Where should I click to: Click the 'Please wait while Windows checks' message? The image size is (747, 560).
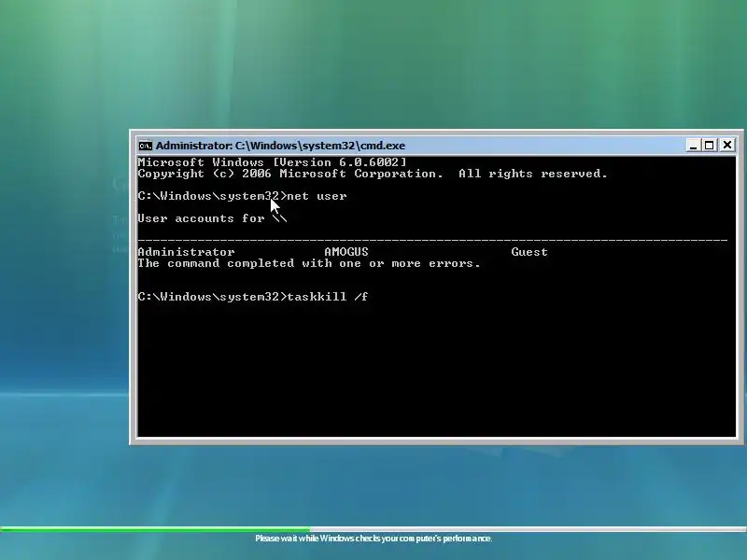[373, 539]
